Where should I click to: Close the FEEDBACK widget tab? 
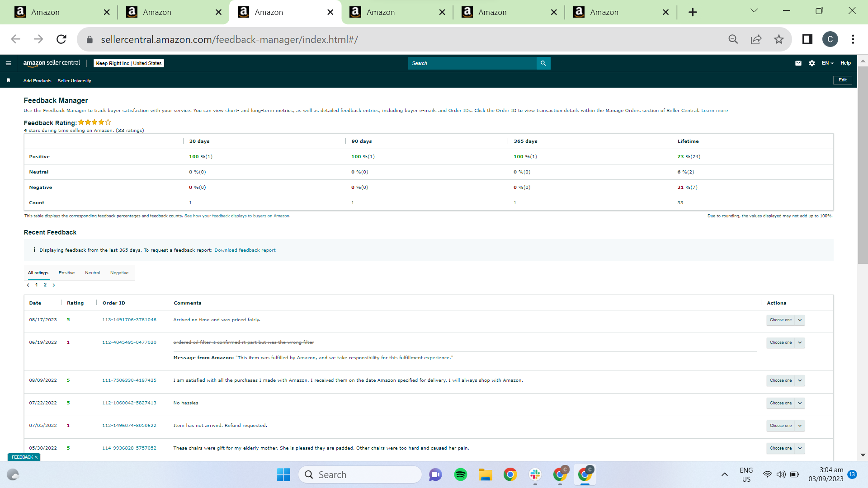(x=36, y=457)
